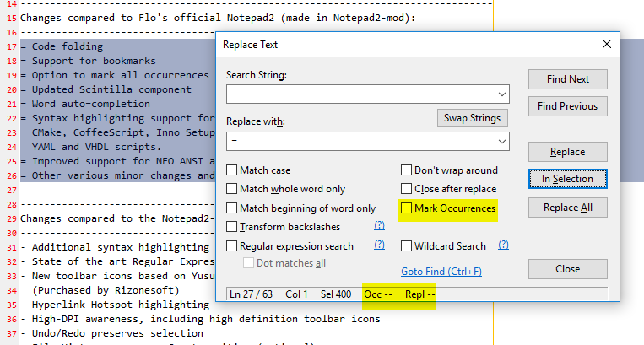
Task: Click line number 27 in editor margin
Action: (12, 191)
